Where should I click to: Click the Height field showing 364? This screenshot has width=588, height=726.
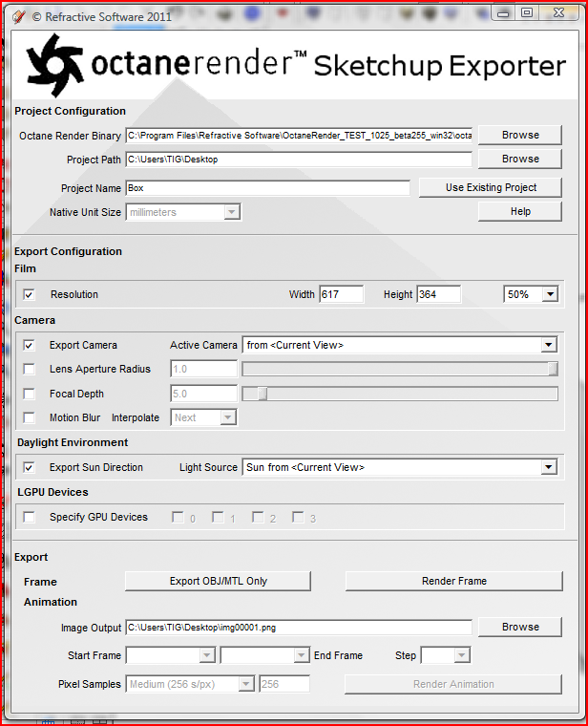click(438, 294)
